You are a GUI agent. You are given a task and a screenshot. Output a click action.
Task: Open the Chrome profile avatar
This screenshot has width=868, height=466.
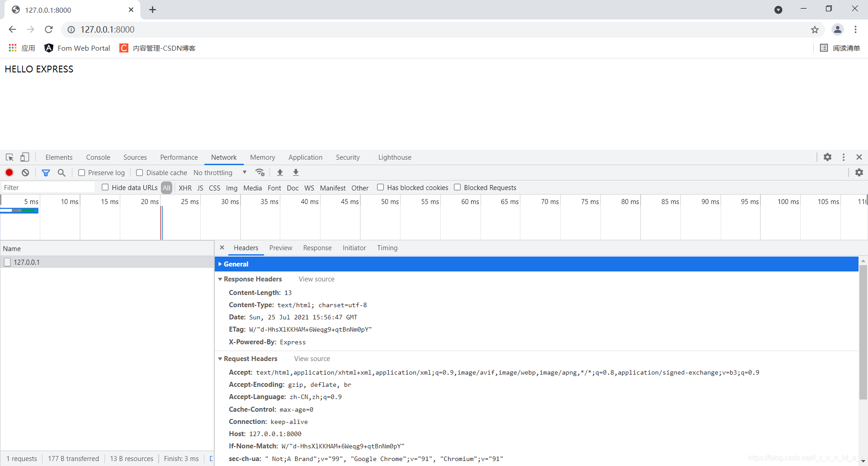(837, 29)
